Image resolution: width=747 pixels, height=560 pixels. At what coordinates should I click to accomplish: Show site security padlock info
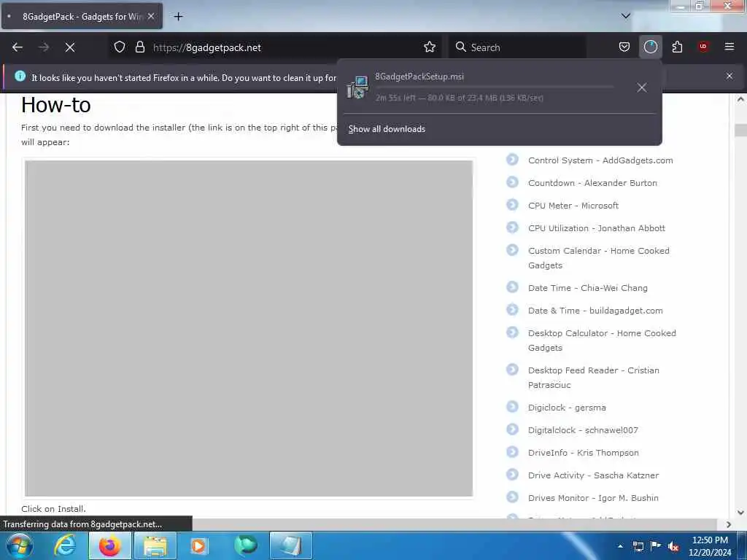pos(139,47)
